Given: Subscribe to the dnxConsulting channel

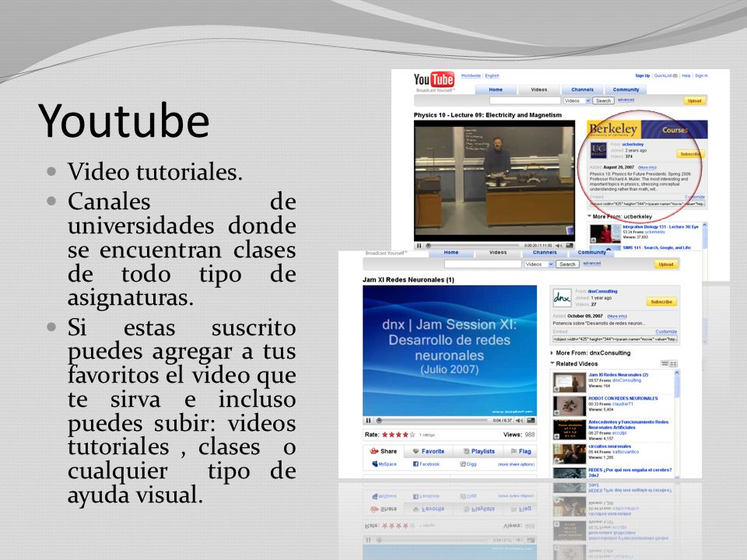Looking at the screenshot, I should coord(661,302).
